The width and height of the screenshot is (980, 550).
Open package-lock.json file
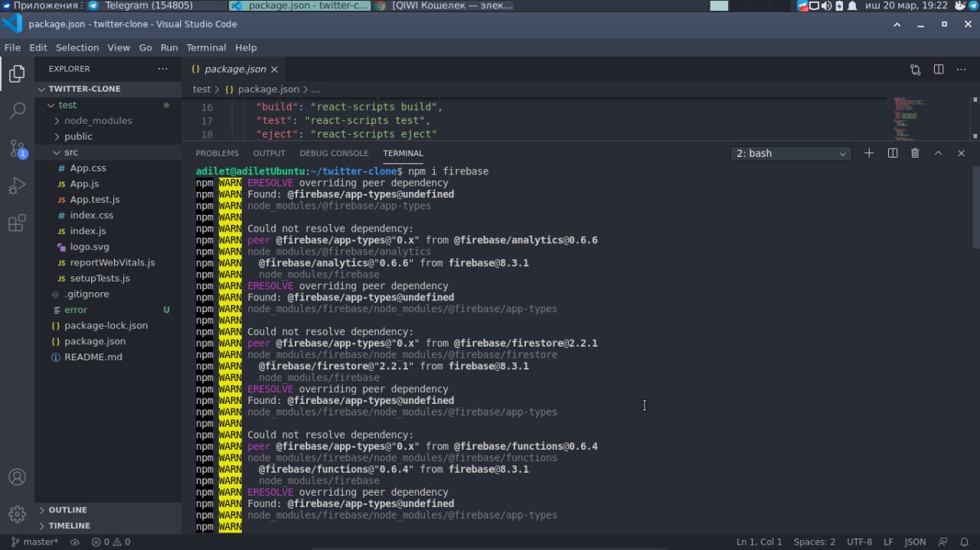(106, 325)
